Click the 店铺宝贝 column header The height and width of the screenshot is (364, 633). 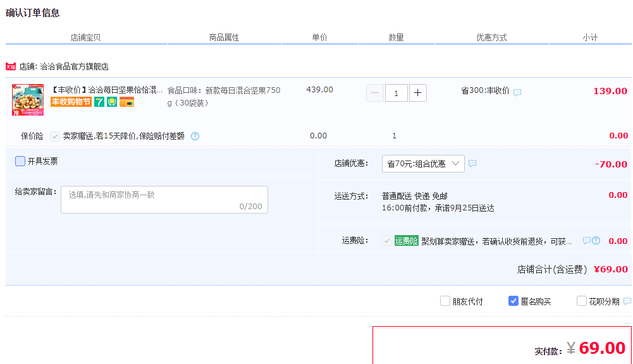(x=85, y=37)
